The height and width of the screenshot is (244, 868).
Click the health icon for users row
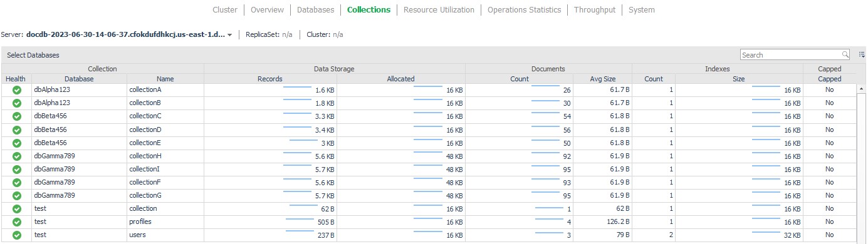[17, 235]
